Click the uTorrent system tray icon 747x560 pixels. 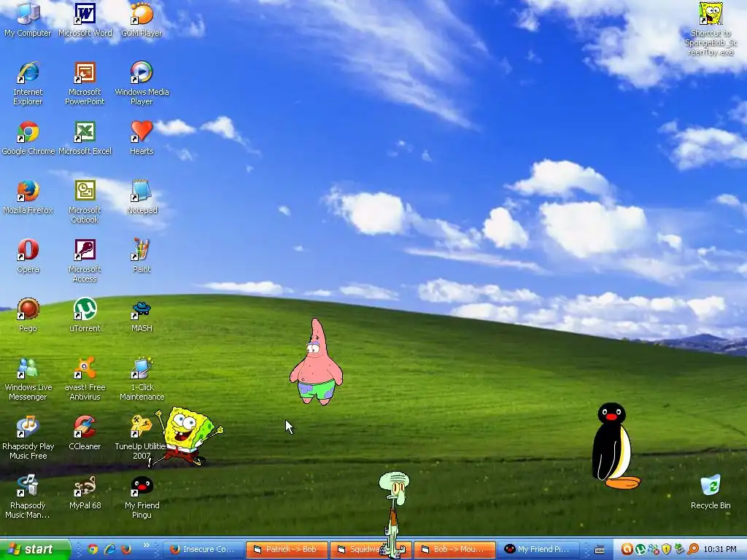click(640, 549)
